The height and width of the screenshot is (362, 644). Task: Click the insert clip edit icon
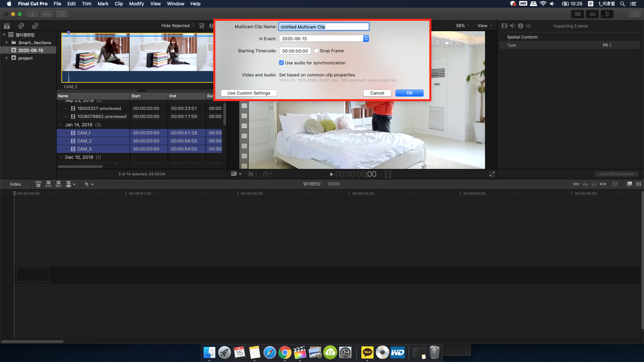[x=48, y=184]
